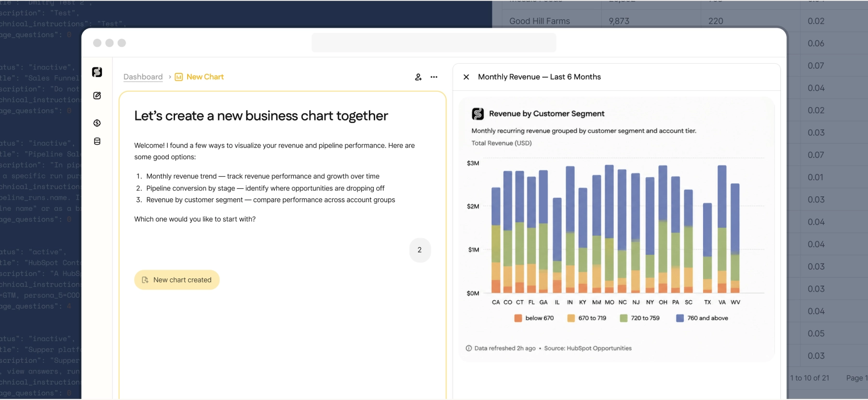This screenshot has height=400, width=868.
Task: Click the app logo in the sidebar
Action: coord(97,72)
